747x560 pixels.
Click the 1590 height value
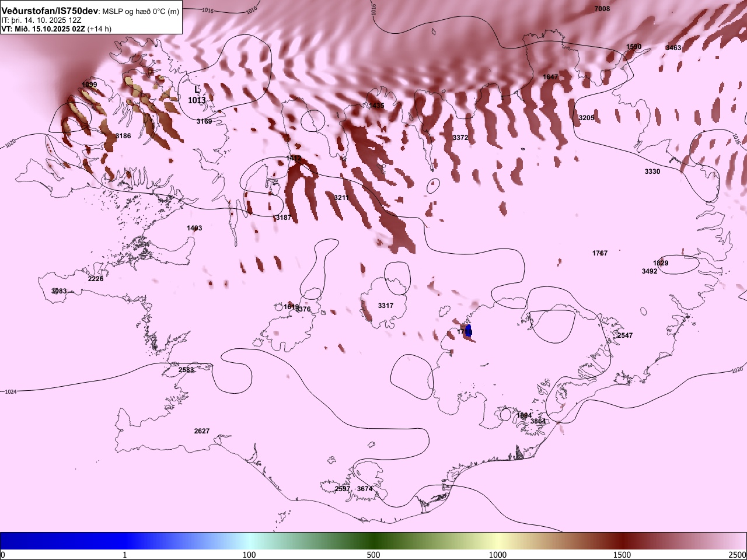634,47
